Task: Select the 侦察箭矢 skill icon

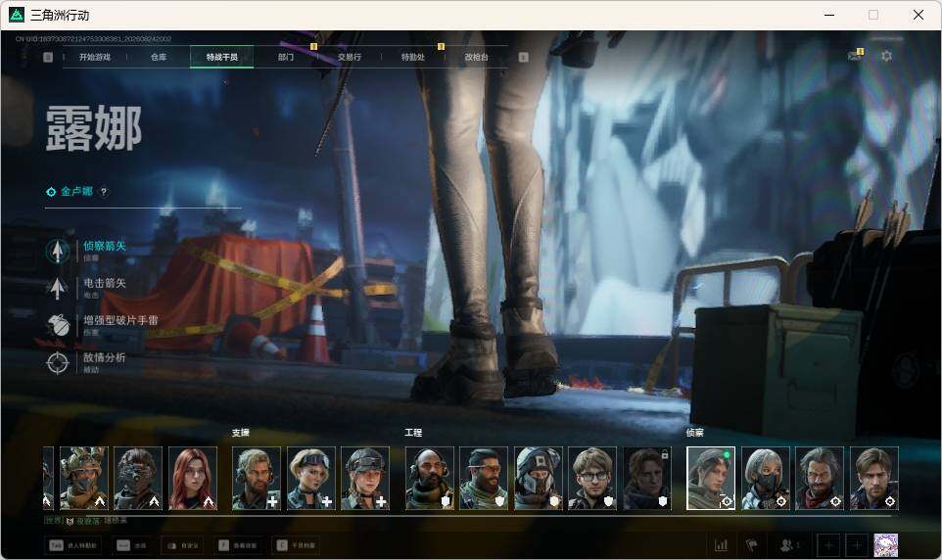Action: pyautogui.click(x=58, y=251)
